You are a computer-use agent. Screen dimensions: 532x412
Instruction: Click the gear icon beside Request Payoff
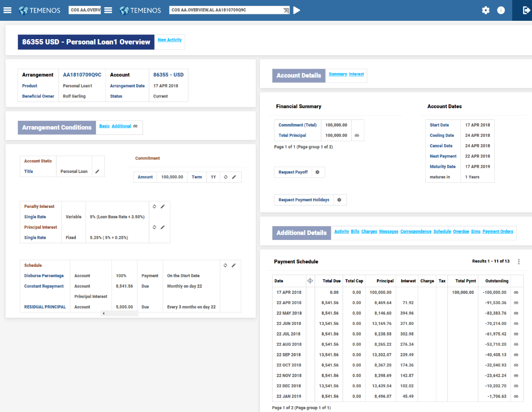tap(317, 172)
